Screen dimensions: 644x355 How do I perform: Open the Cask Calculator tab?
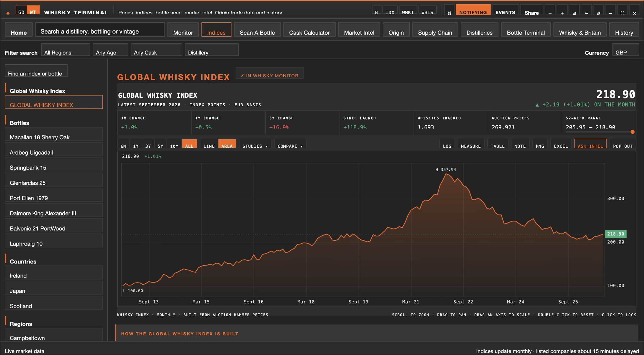point(309,30)
